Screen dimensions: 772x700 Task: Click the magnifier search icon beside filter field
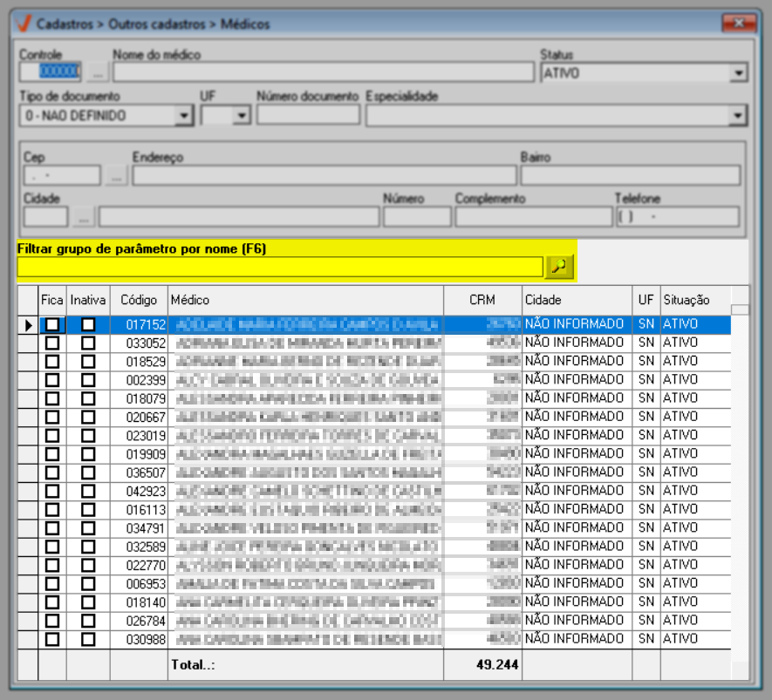click(559, 268)
